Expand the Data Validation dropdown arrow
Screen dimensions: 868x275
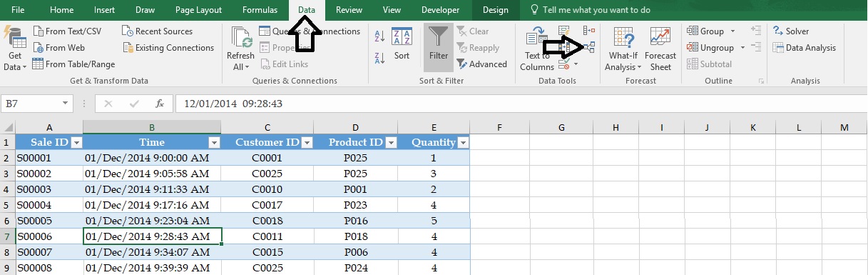(x=576, y=64)
